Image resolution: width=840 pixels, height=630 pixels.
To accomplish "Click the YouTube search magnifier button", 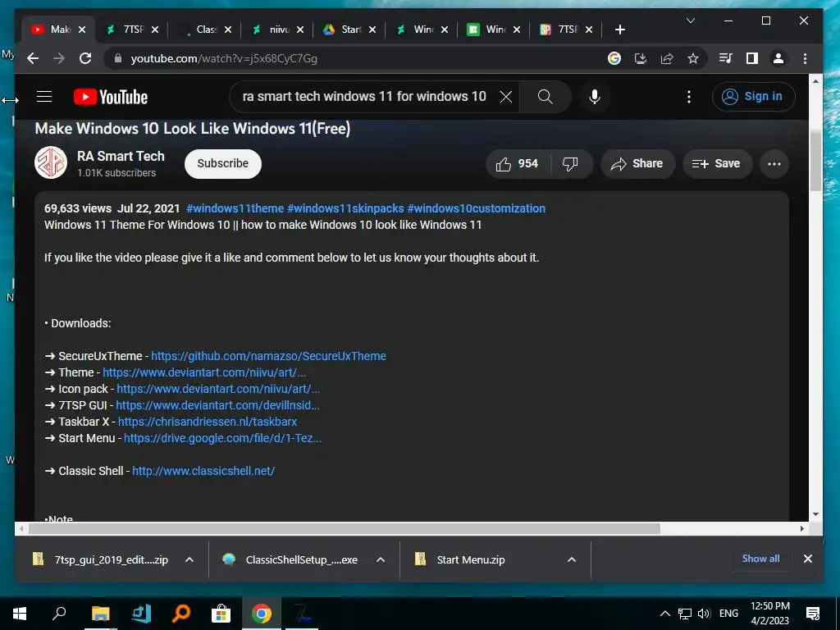I will tap(545, 97).
